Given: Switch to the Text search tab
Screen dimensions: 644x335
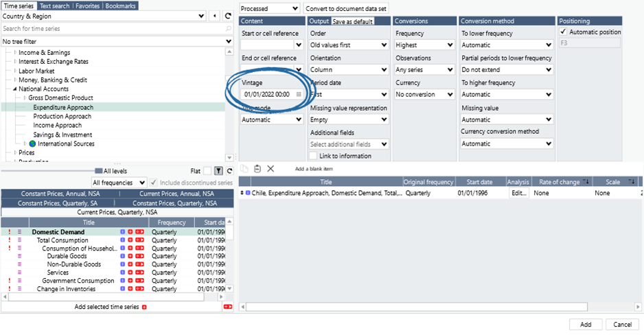Looking at the screenshot, I should click(54, 5).
